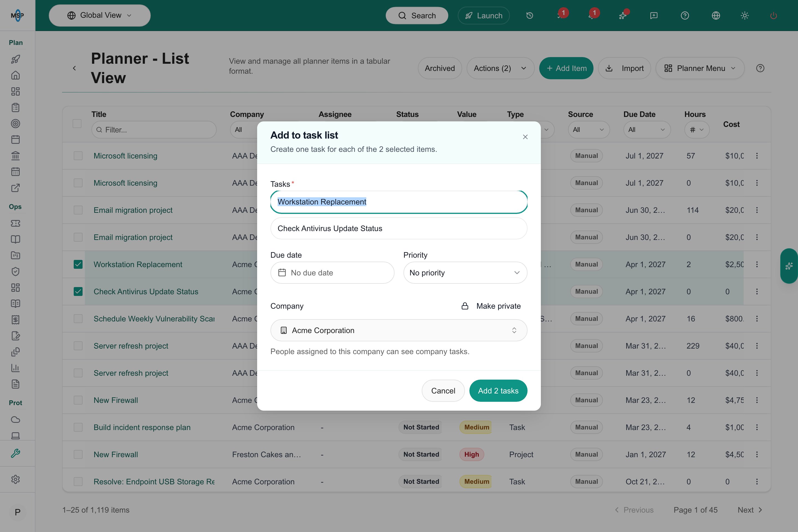Open the bank building icon in the sidebar
Screen dimensions: 798x532
point(15,156)
